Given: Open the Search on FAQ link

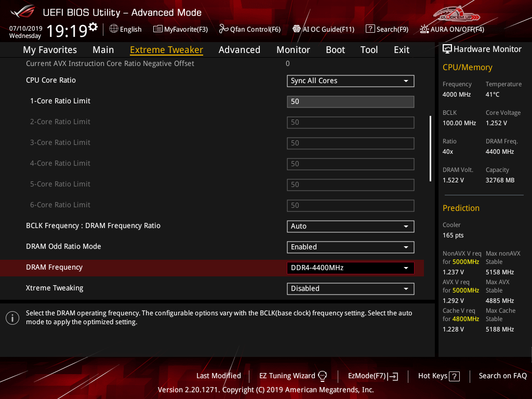Looking at the screenshot, I should point(502,376).
